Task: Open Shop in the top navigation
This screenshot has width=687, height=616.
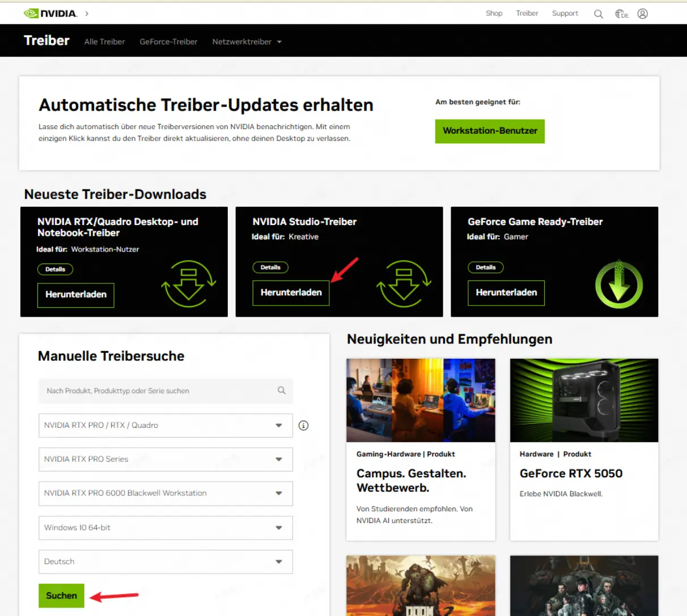Action: pos(494,13)
